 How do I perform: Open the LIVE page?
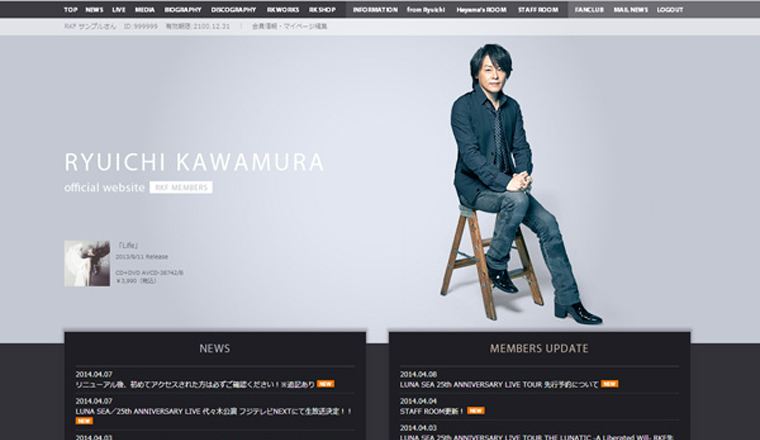click(x=119, y=10)
